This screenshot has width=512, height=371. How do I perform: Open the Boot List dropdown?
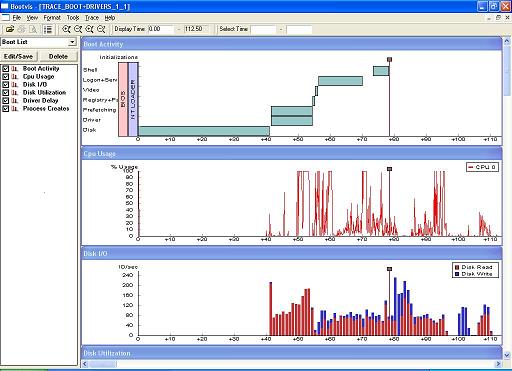[x=72, y=42]
